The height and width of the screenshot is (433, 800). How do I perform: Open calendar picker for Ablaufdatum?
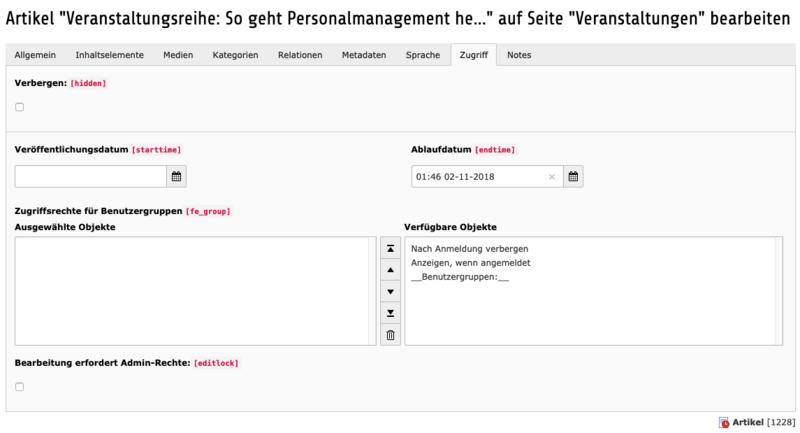coord(573,177)
